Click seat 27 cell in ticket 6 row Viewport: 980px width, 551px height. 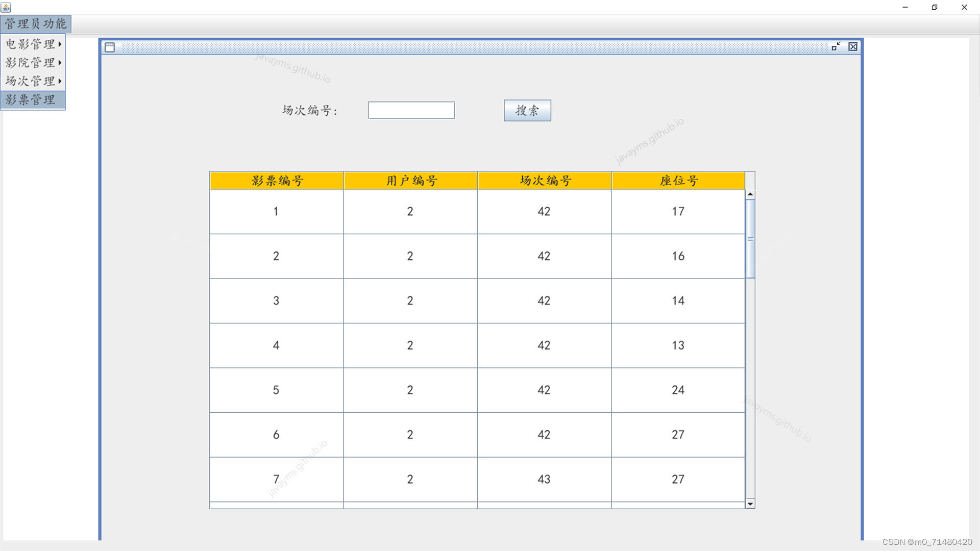[x=678, y=435]
